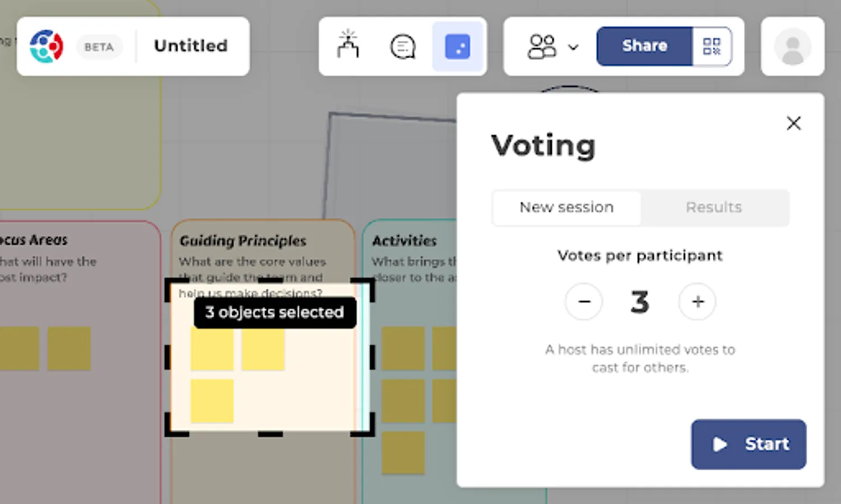Open the reactions/celebrate tool
This screenshot has height=504, width=841.
[348, 45]
